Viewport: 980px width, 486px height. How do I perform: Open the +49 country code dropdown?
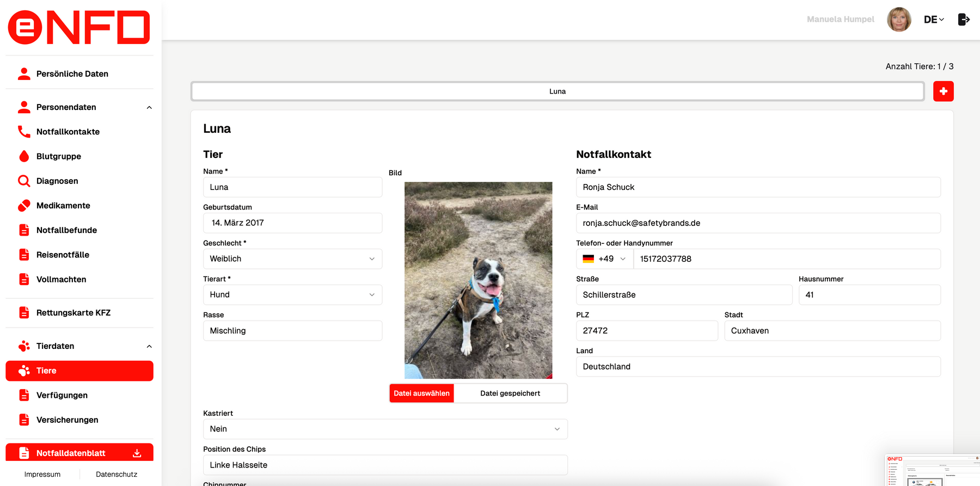point(605,259)
